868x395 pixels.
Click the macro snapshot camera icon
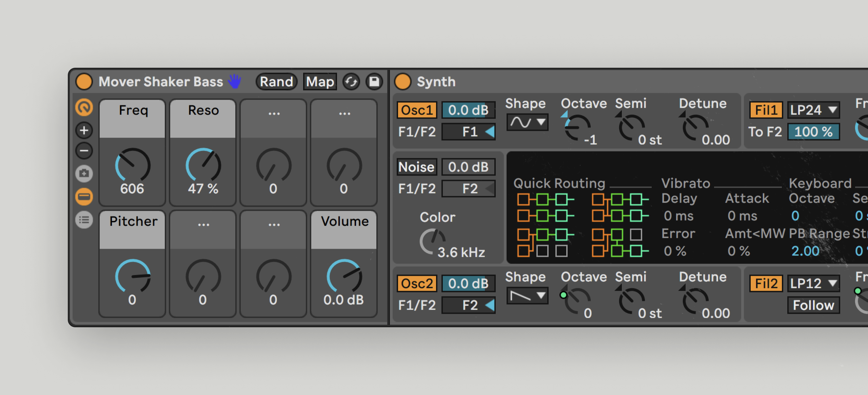pyautogui.click(x=84, y=174)
